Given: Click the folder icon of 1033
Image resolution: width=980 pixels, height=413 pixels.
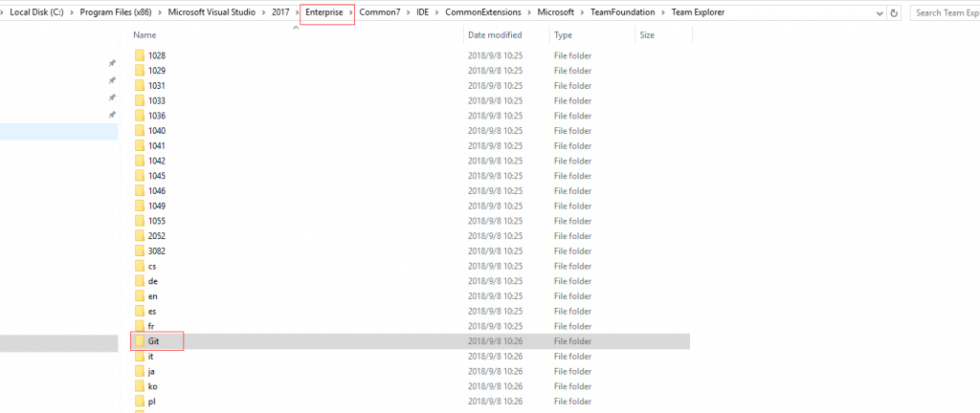Looking at the screenshot, I should coord(140,100).
